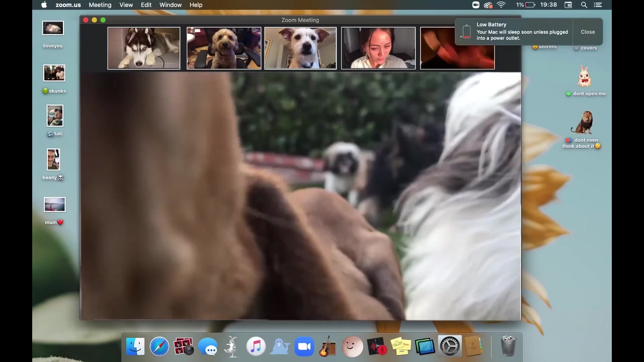Image resolution: width=644 pixels, height=362 pixels.
Task: Open the Help menu
Action: coord(196,5)
